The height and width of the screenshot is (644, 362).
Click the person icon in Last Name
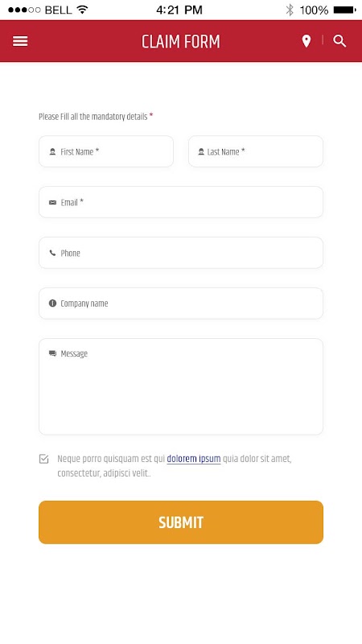201,151
